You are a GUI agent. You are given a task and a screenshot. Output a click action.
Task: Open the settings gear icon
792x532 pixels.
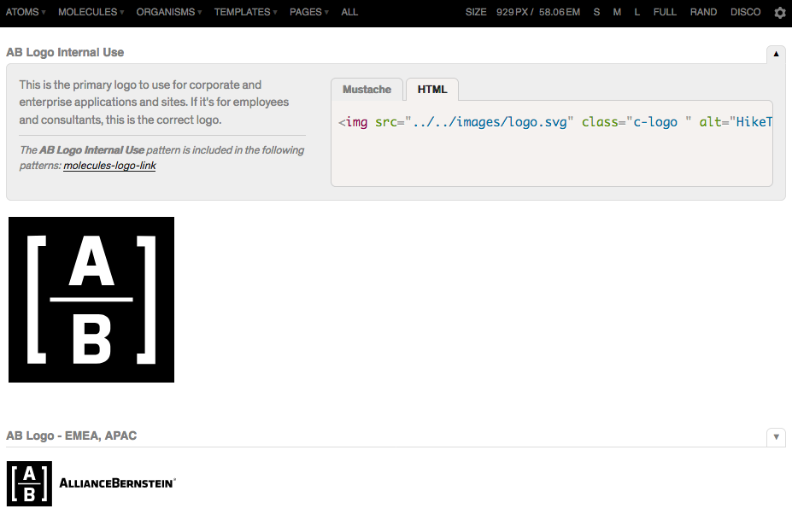779,13
